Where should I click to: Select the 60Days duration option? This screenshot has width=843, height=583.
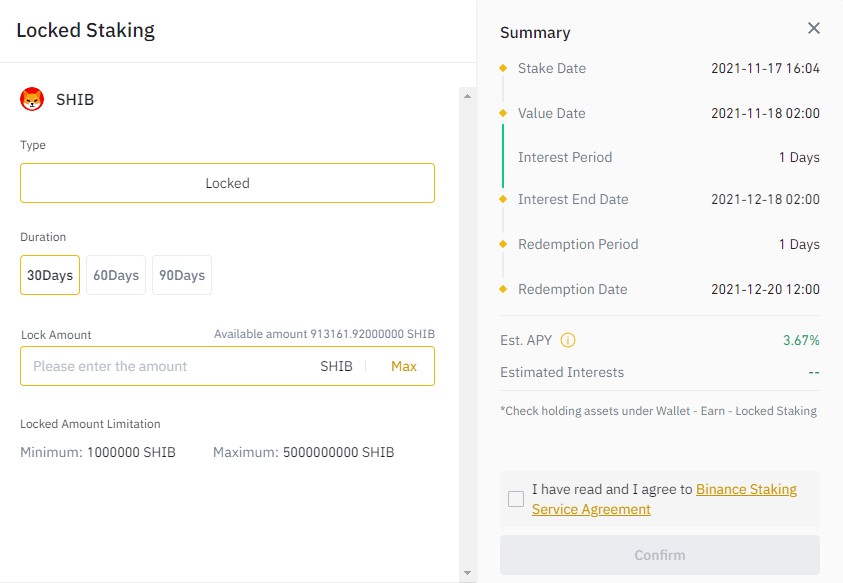116,275
